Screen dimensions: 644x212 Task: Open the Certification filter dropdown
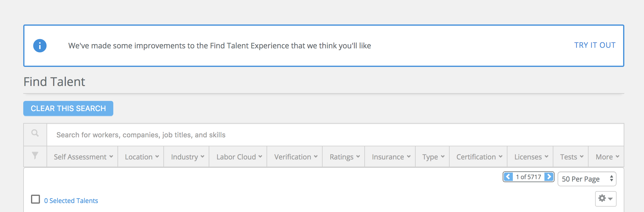click(x=479, y=157)
